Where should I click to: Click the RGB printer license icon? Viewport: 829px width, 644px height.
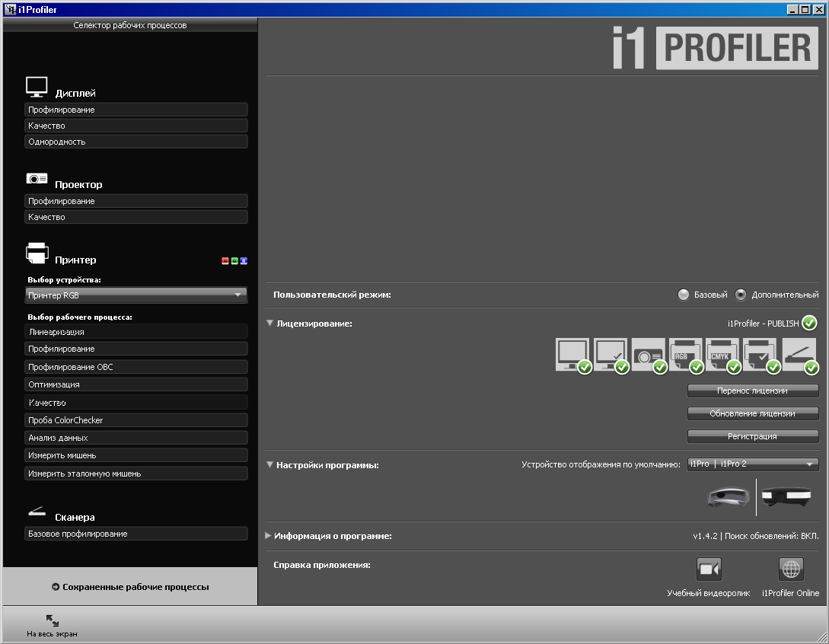click(x=686, y=355)
